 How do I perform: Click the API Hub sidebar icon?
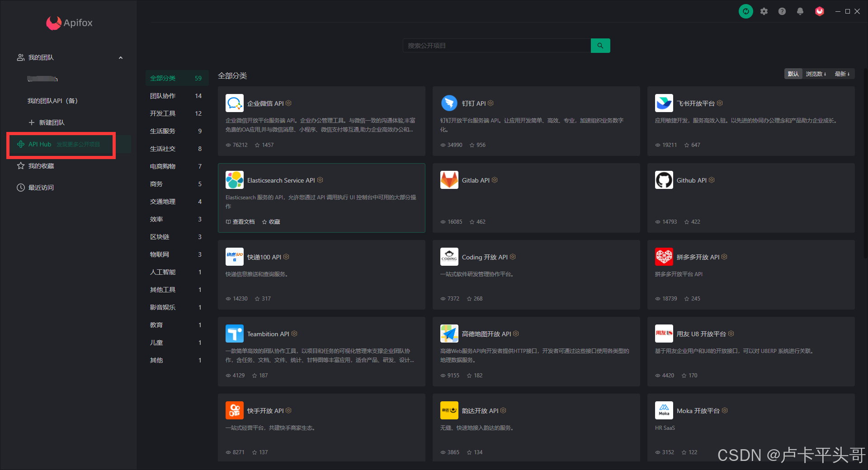coord(21,144)
